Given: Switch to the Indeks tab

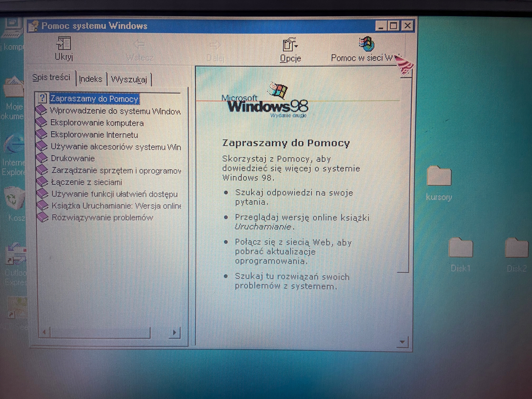Looking at the screenshot, I should click(x=90, y=79).
